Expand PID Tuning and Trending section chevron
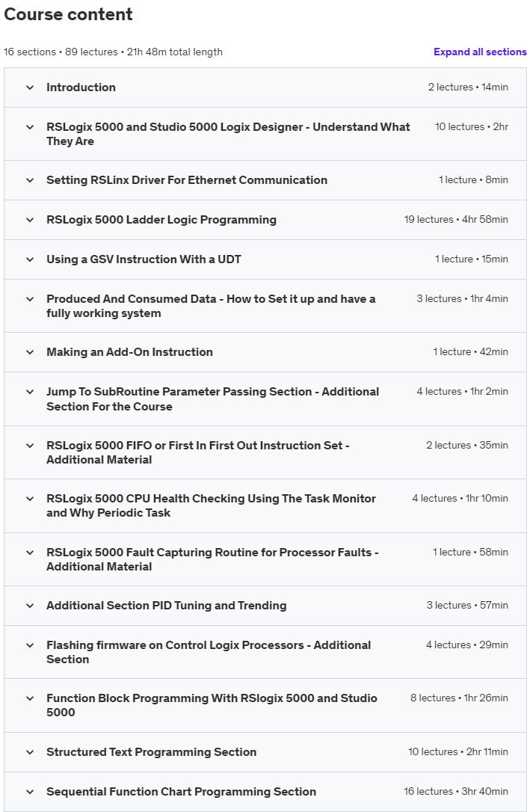 coord(30,606)
